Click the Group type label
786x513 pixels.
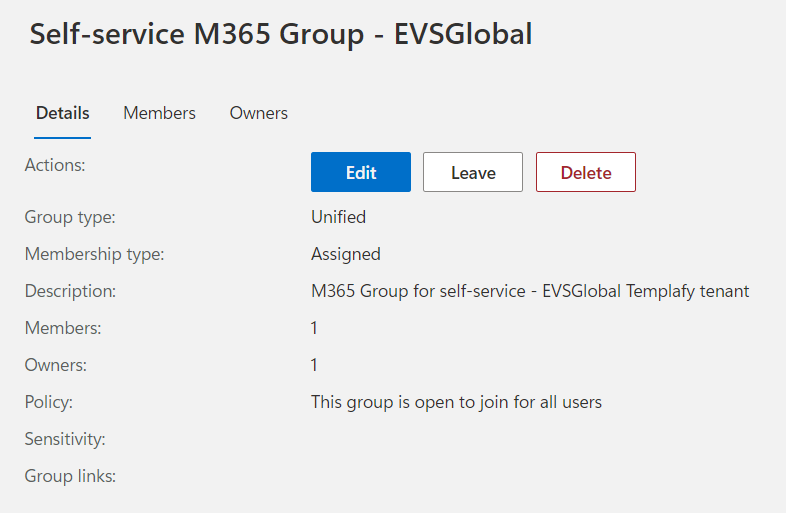(70, 217)
